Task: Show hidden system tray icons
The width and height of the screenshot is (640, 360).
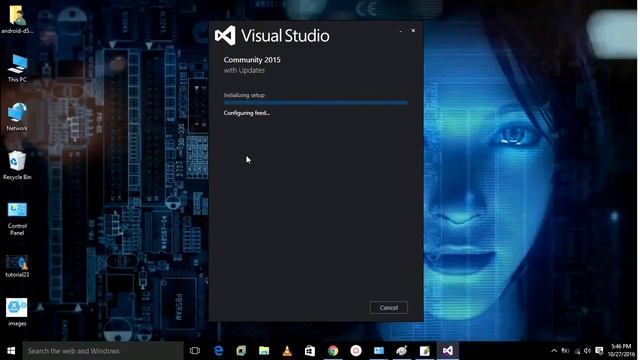Action: pyautogui.click(x=554, y=351)
